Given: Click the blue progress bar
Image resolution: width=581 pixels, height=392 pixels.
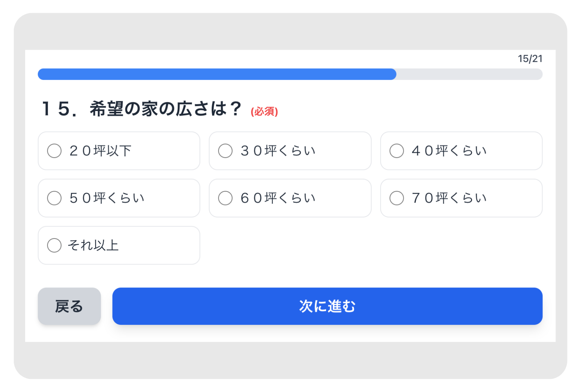Looking at the screenshot, I should point(216,74).
